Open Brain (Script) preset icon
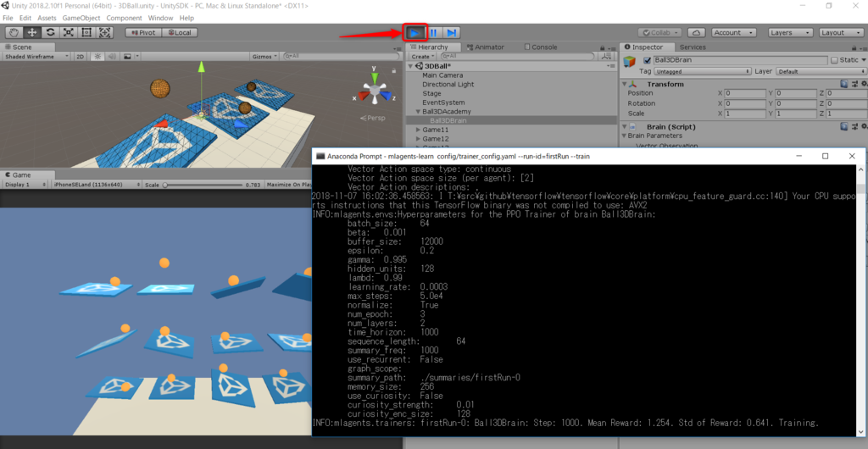This screenshot has width=868, height=449. [854, 126]
